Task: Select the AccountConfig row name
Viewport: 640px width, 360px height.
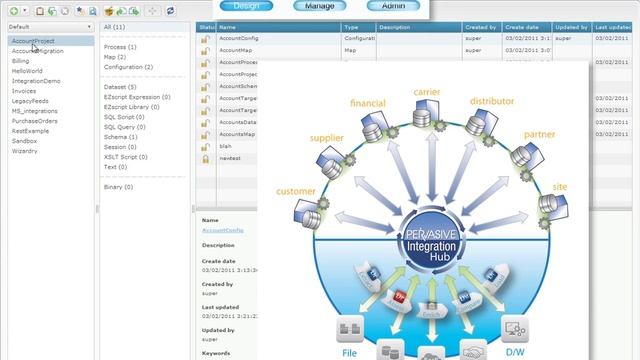Action: click(x=238, y=38)
